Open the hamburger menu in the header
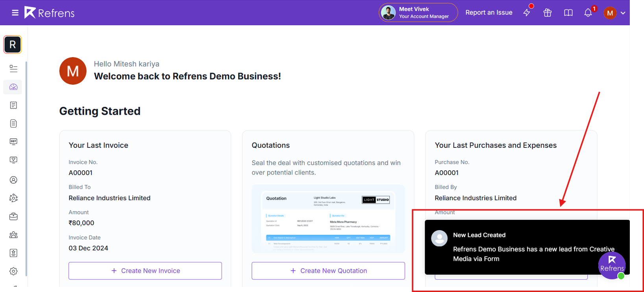Viewport: 644px width, 292px height. (x=15, y=13)
